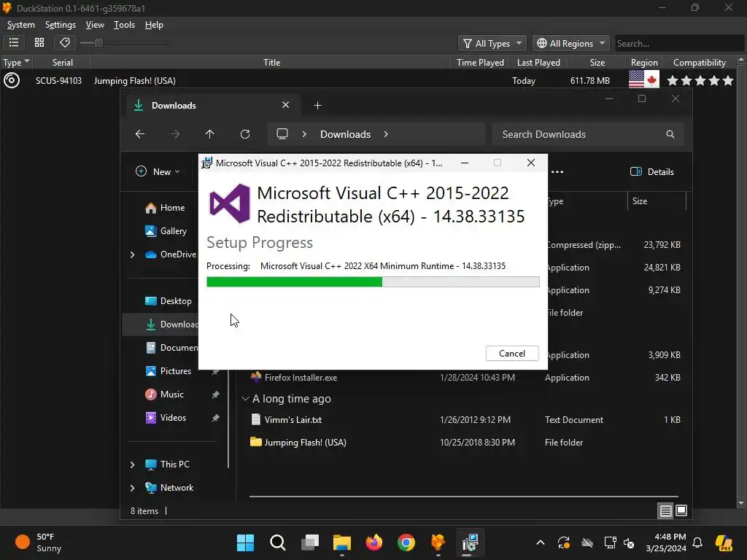The height and width of the screenshot is (560, 747).
Task: Open the System menu in DuckStation
Action: (x=21, y=25)
